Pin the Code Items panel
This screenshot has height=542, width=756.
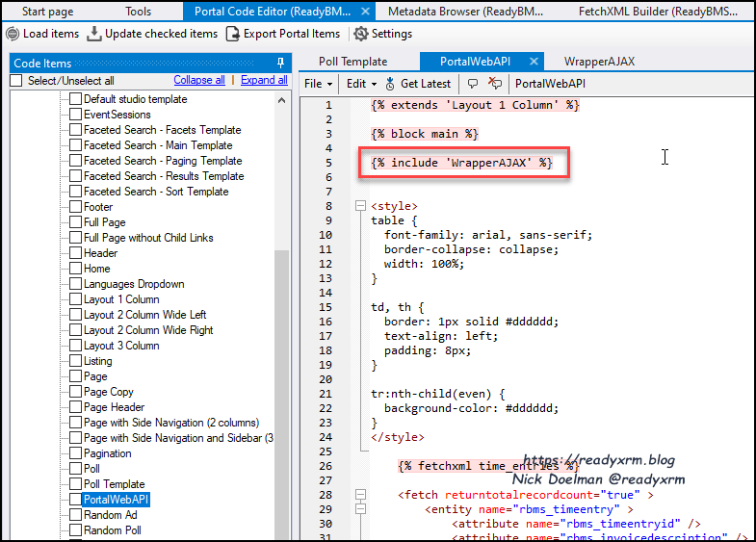(280, 64)
